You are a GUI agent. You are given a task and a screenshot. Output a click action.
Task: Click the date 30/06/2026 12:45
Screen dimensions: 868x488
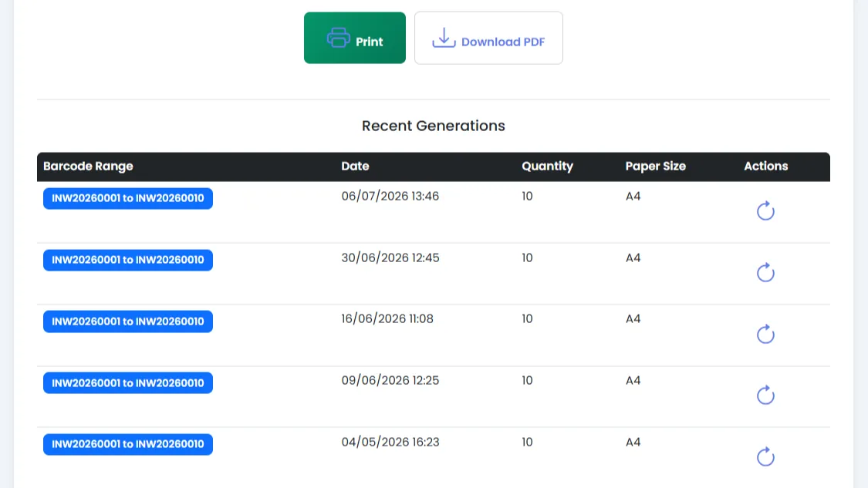[x=390, y=257]
